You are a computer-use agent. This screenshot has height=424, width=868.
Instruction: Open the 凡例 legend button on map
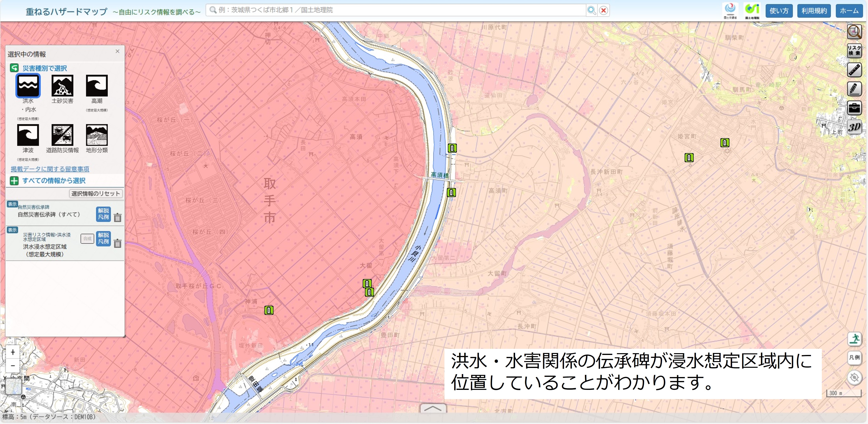tap(855, 358)
